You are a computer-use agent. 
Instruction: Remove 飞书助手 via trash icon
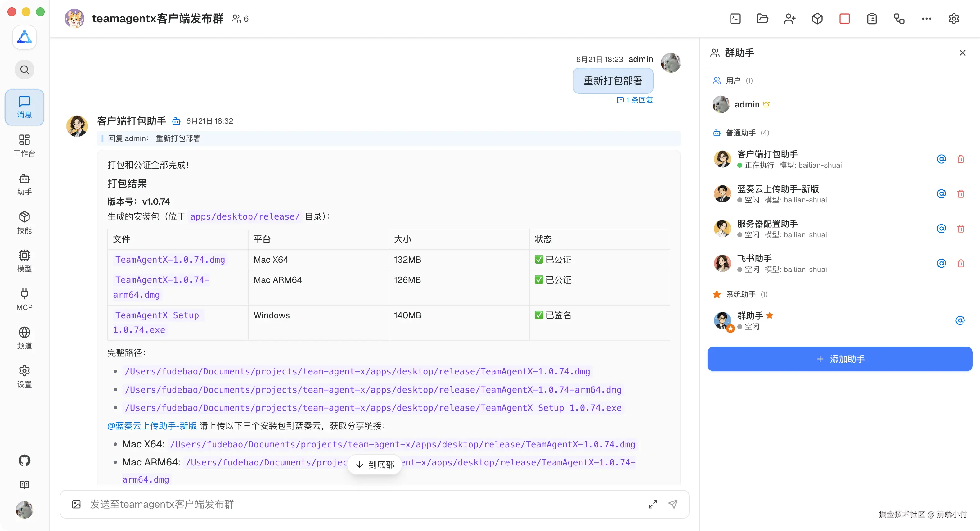[x=960, y=263]
